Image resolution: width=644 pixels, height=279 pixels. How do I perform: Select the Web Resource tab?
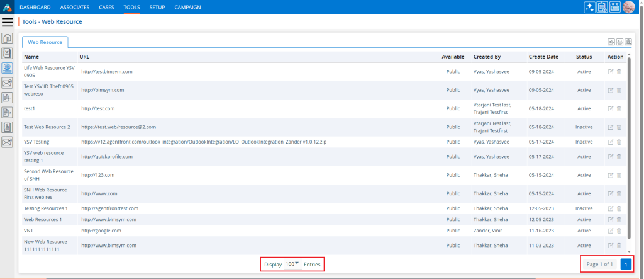point(45,42)
